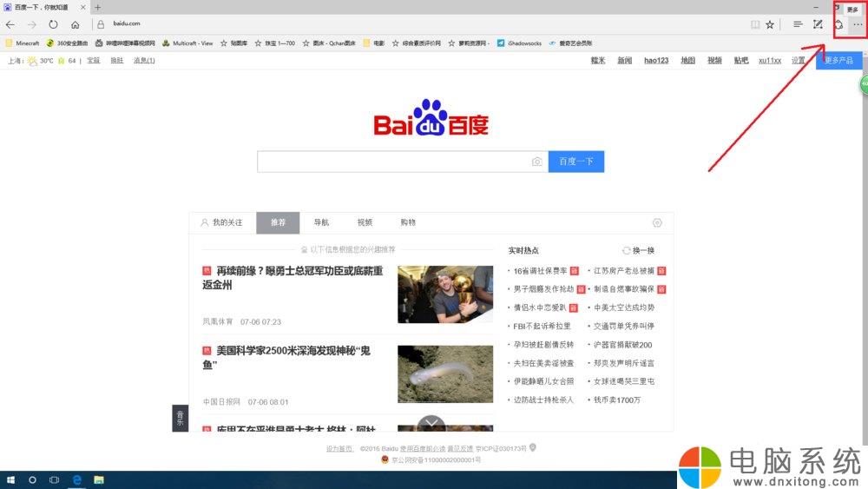Close the Baidu browser tab
The width and height of the screenshot is (868, 489).
pyautogui.click(x=83, y=7)
